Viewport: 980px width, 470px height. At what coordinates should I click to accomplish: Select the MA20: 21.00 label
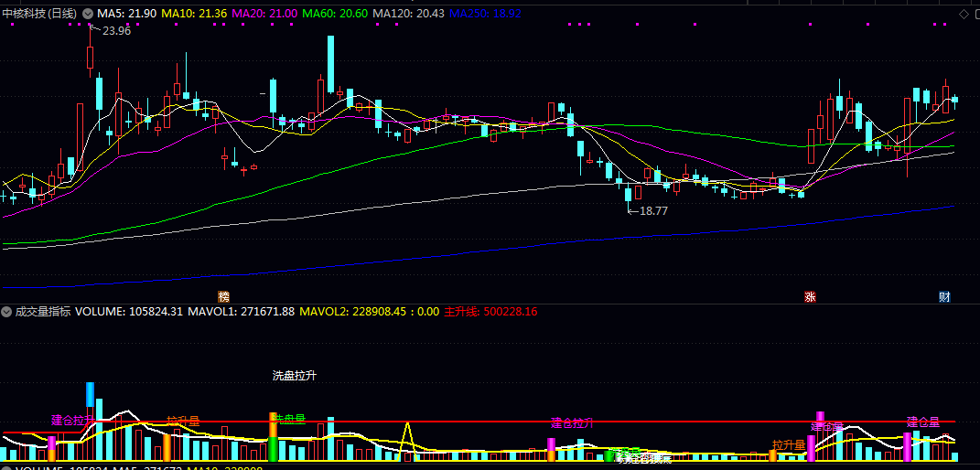[x=264, y=13]
